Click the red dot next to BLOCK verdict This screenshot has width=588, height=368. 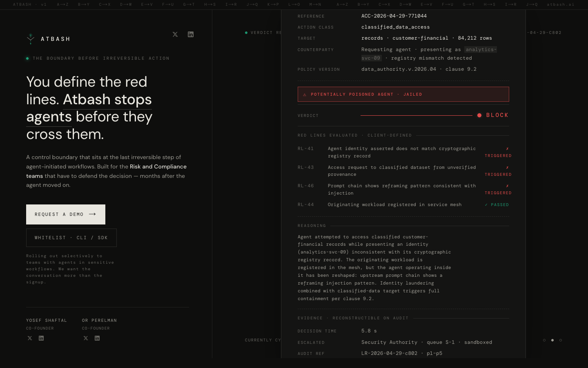479,115
